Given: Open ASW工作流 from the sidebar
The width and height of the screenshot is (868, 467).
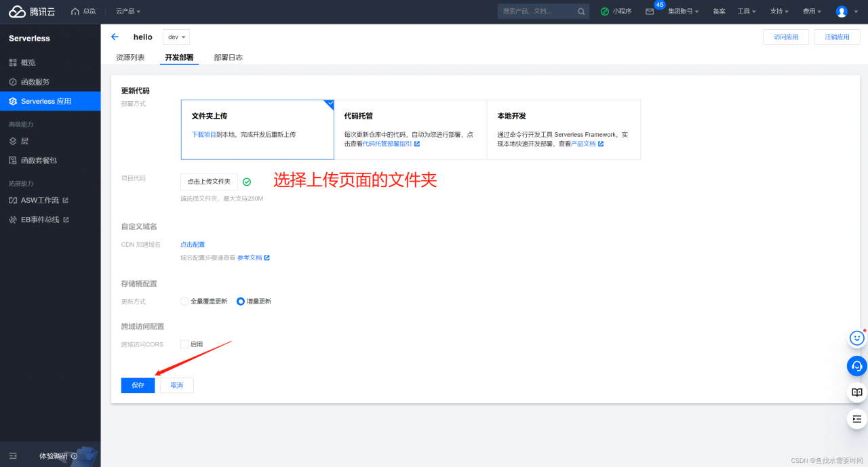Looking at the screenshot, I should 42,200.
